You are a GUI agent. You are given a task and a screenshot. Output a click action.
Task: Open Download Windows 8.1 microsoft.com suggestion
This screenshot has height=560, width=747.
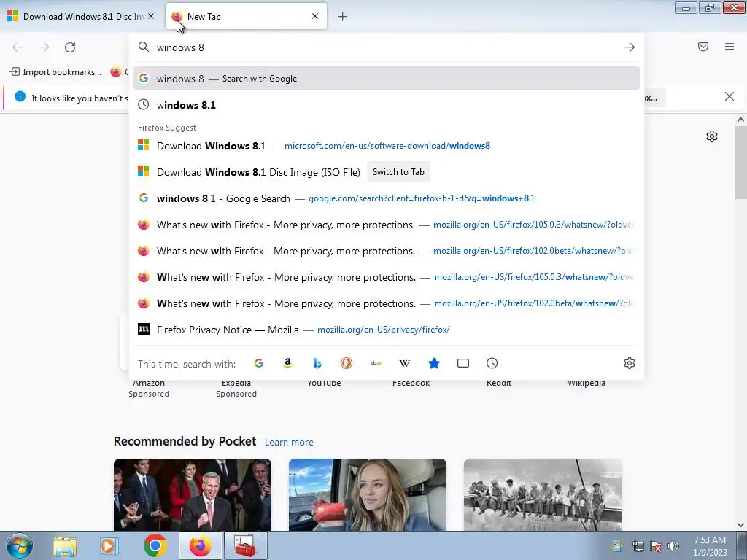click(387, 146)
